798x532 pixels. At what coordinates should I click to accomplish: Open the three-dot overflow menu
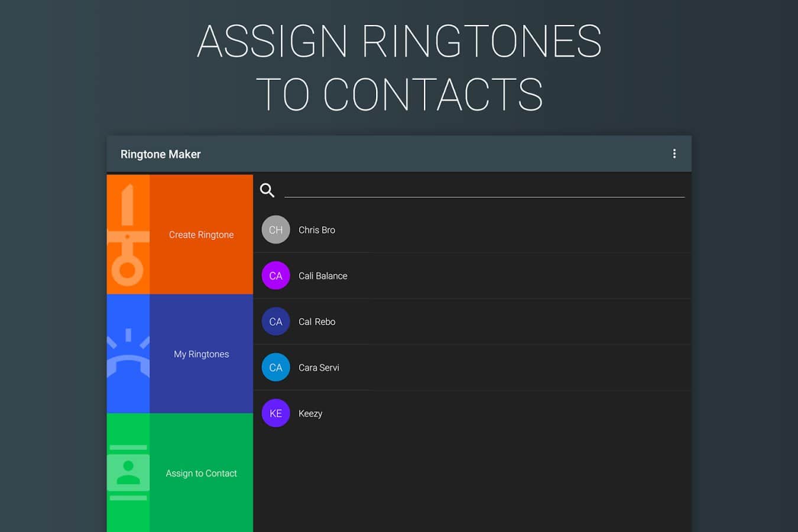[674, 154]
